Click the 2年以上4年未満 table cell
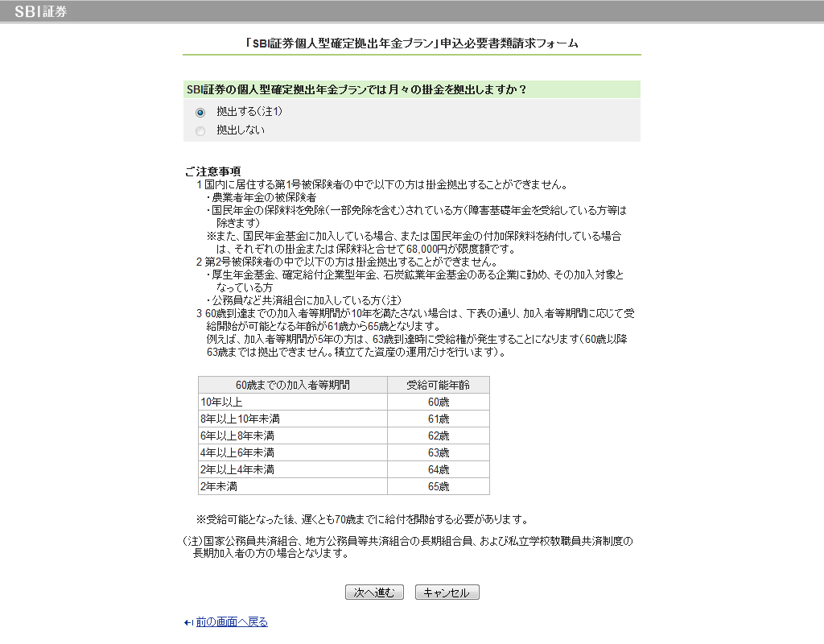Image resolution: width=824 pixels, height=644 pixels. (x=293, y=469)
